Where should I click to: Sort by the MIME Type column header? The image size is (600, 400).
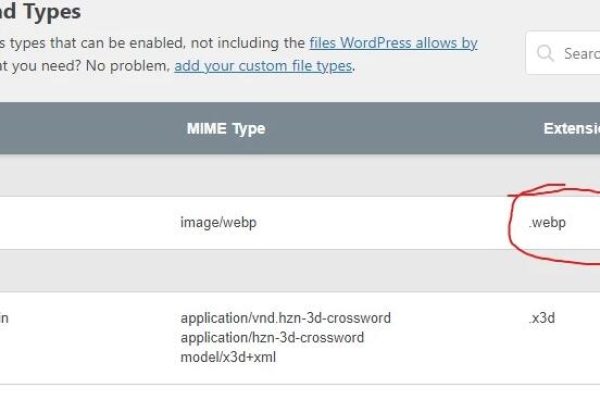click(226, 129)
